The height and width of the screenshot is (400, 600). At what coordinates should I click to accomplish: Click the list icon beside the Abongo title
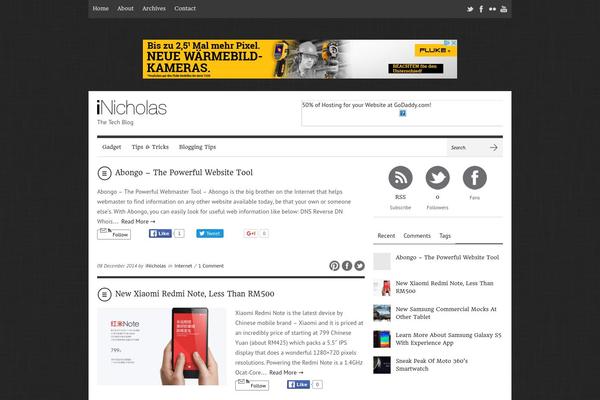tap(104, 173)
